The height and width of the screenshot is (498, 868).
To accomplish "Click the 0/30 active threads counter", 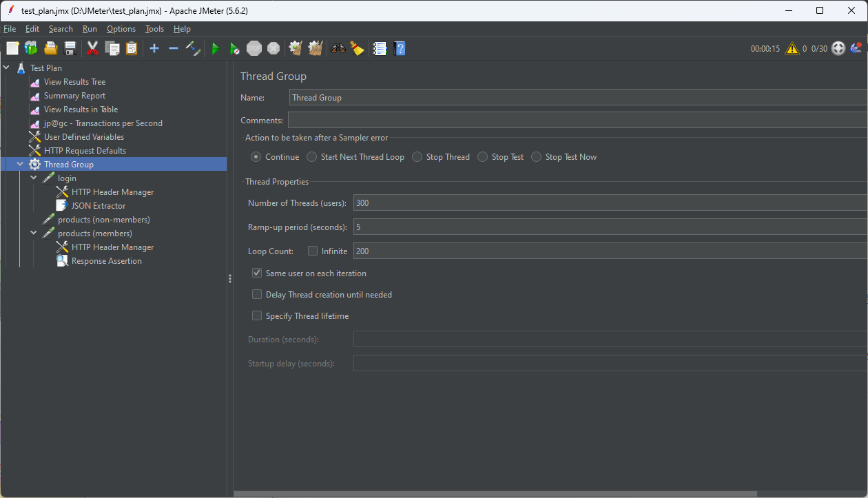I will 820,49.
